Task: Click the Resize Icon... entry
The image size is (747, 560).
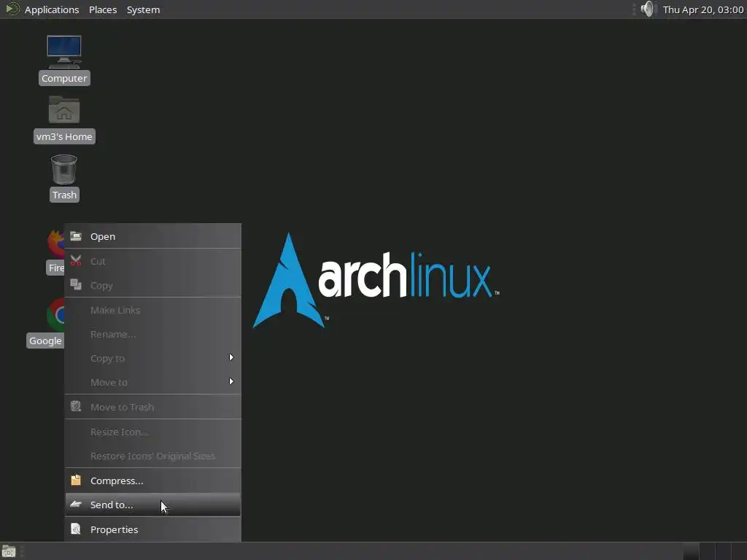Action: pyautogui.click(x=152, y=432)
